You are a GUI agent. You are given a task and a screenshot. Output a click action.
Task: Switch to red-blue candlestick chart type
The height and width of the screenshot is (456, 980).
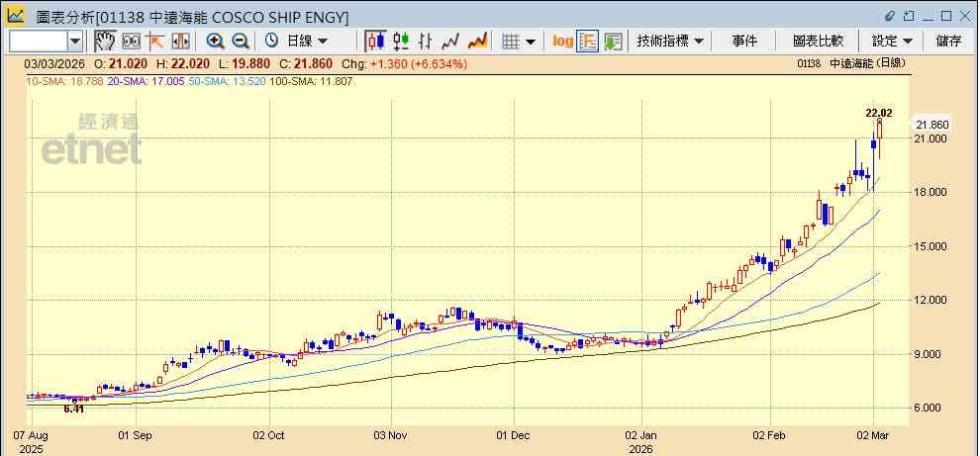point(375,42)
